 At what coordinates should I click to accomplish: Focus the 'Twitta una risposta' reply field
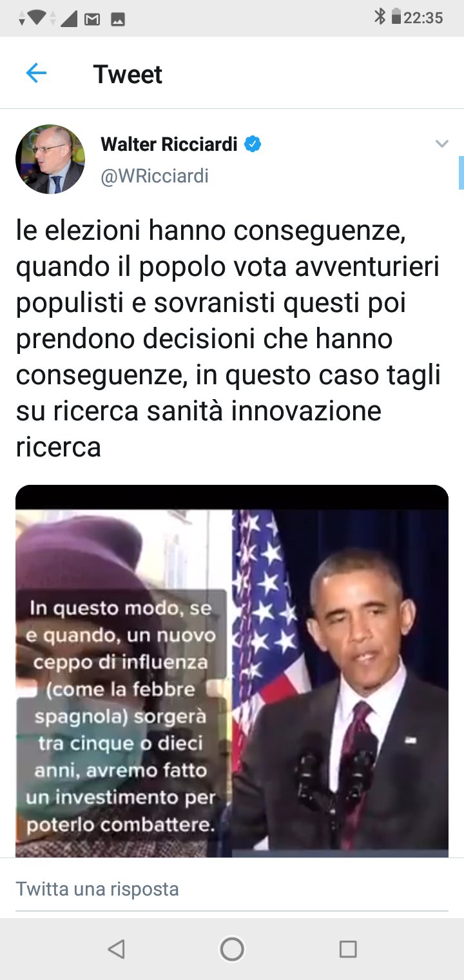232,889
